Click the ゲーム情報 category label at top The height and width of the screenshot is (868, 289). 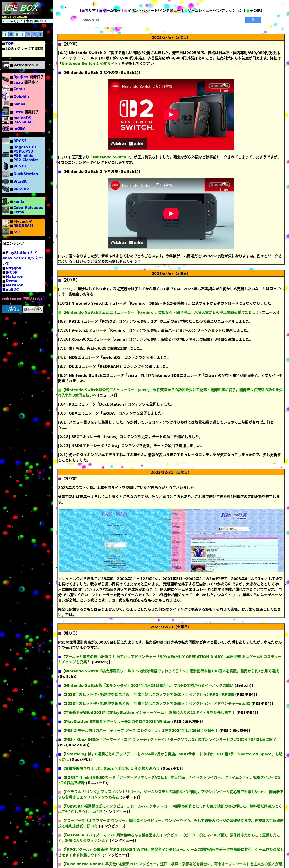click(x=110, y=11)
